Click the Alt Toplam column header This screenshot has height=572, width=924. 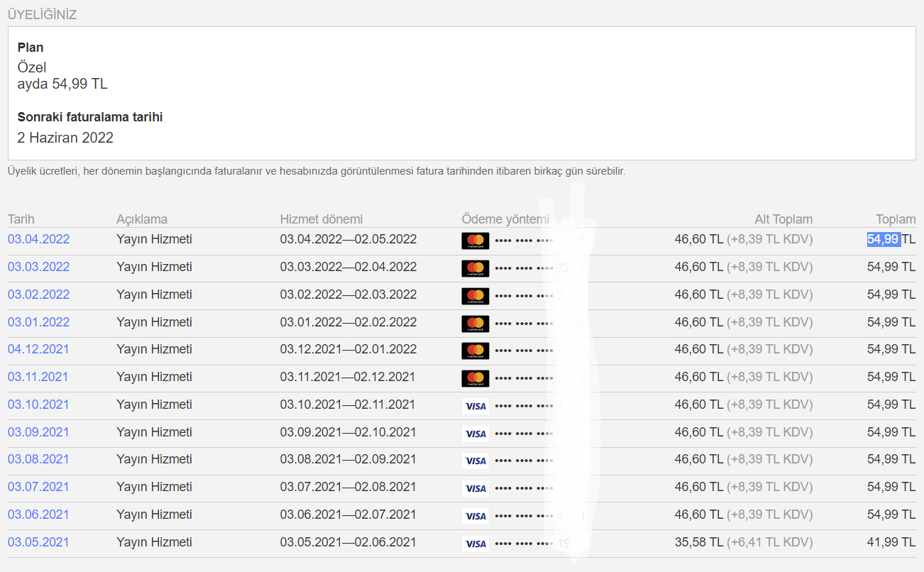783,219
